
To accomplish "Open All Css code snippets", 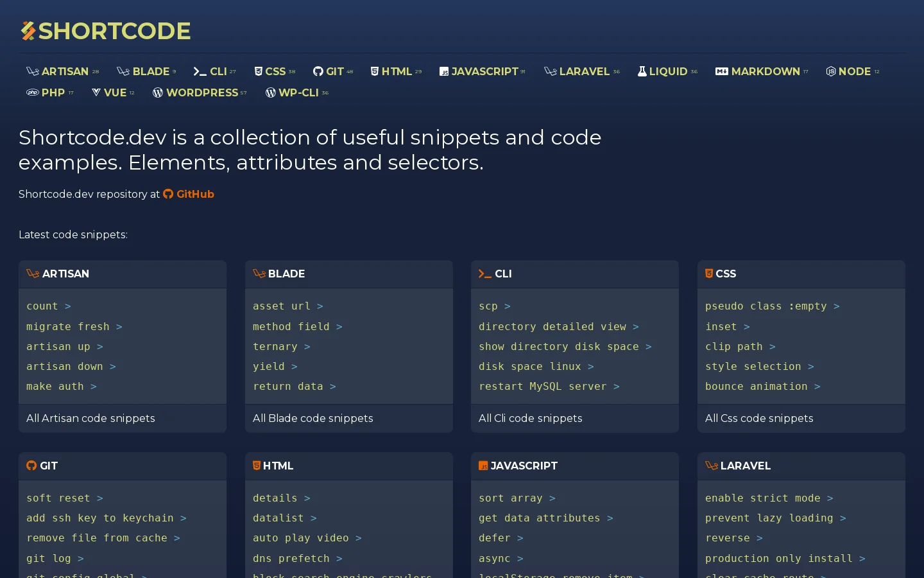I will [x=759, y=418].
